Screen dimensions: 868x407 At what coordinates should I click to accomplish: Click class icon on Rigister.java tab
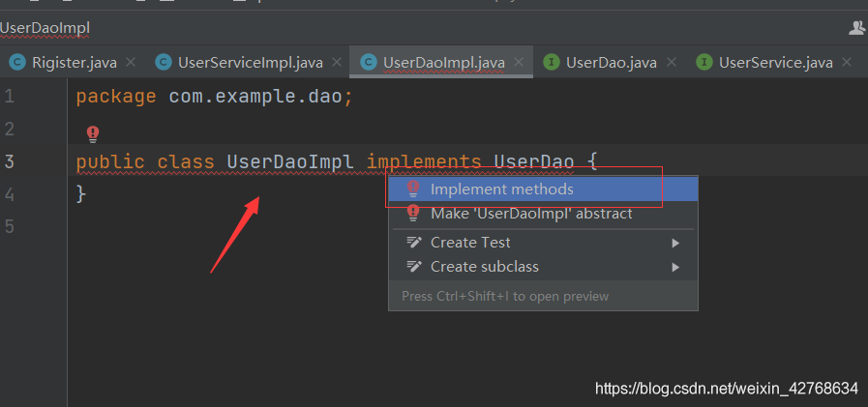point(17,63)
